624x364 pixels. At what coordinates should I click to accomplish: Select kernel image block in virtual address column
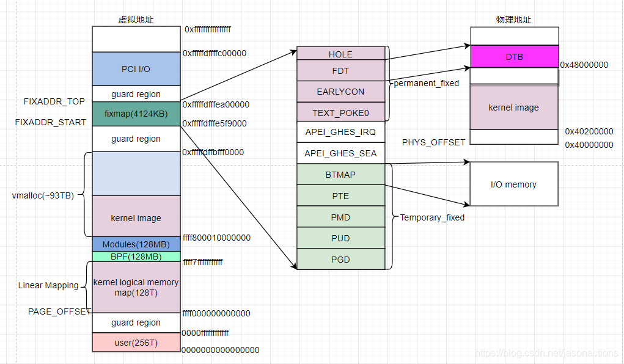coord(136,217)
